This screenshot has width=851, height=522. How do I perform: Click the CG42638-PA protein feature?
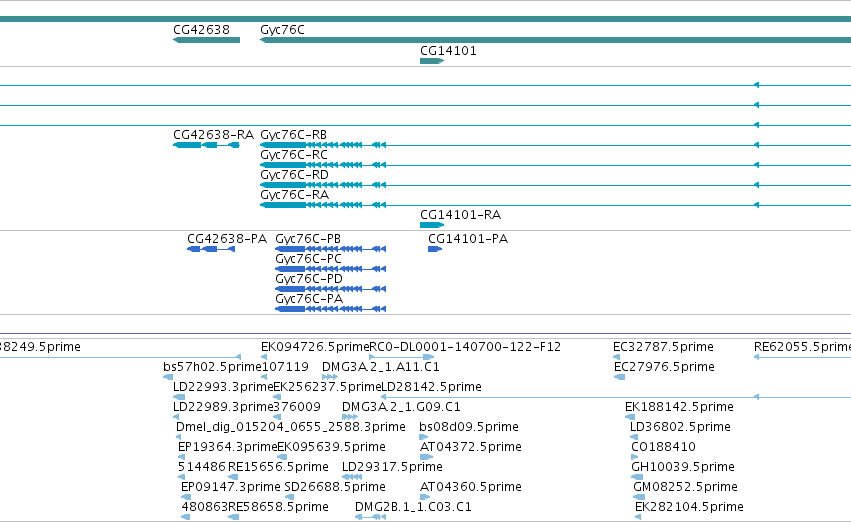point(211,249)
